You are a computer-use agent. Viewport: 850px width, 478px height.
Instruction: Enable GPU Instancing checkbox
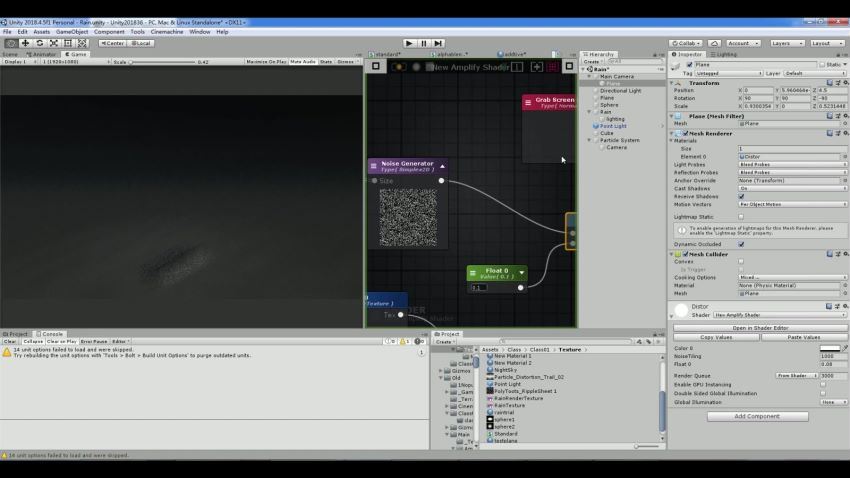pos(823,384)
